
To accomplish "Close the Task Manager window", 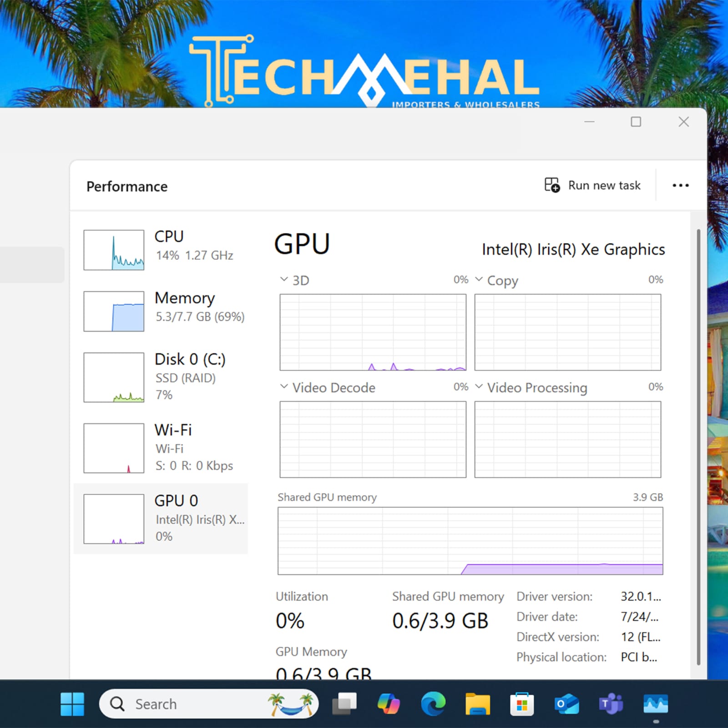I will [683, 121].
